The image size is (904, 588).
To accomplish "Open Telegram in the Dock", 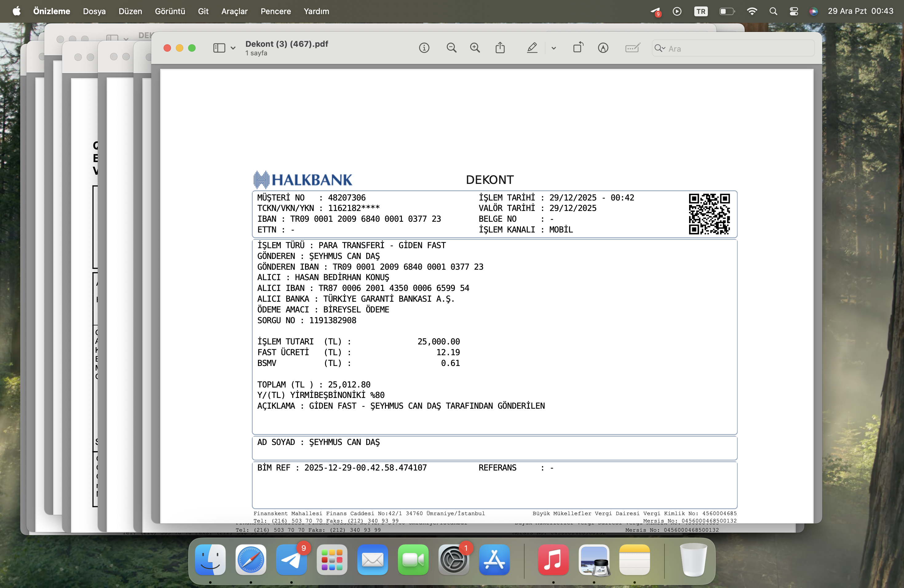I will [x=291, y=559].
